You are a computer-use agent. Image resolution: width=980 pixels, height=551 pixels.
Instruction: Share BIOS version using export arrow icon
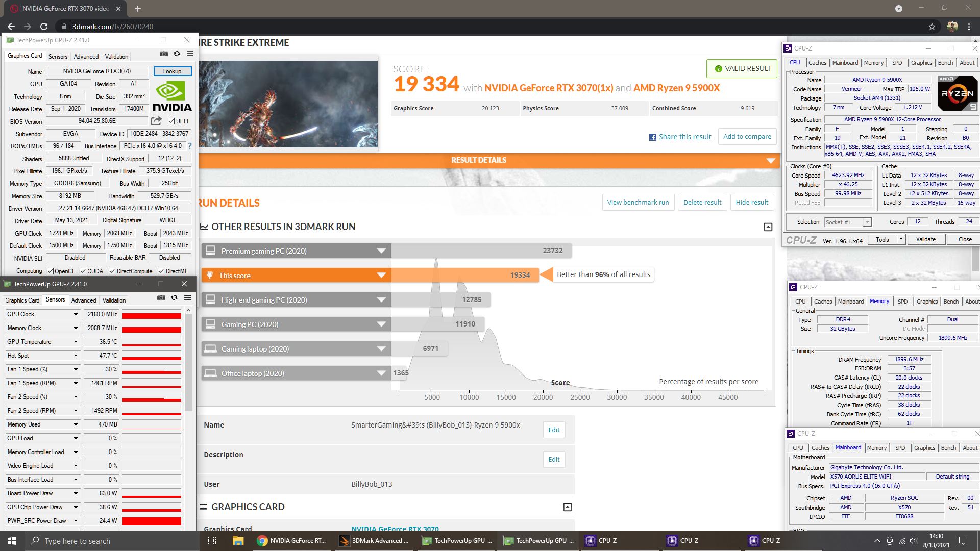click(x=156, y=121)
